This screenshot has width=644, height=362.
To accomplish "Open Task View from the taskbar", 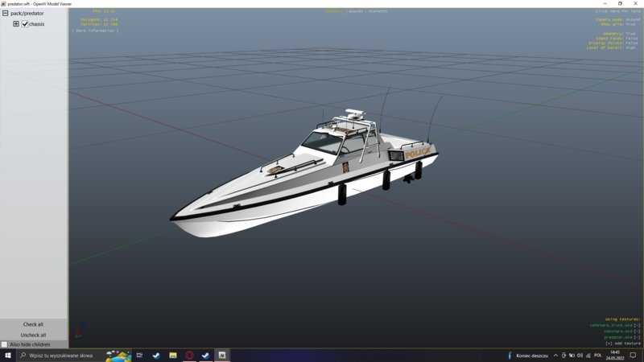I will pos(139,356).
